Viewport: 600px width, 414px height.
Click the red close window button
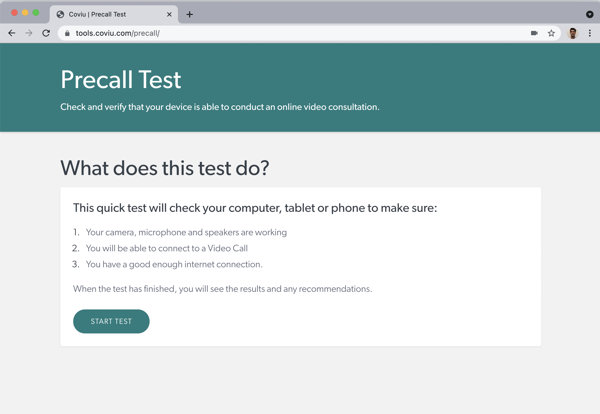tap(15, 13)
